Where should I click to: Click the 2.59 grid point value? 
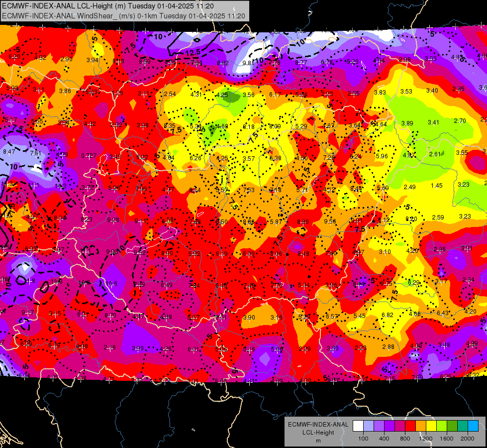pos(438,218)
